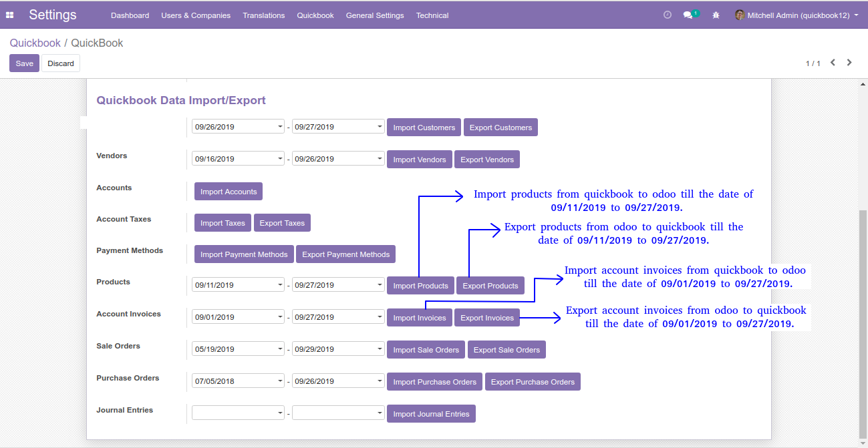Viewport: 868px width, 448px height.
Task: Open Mitchell Admin user menu
Action: (x=797, y=15)
